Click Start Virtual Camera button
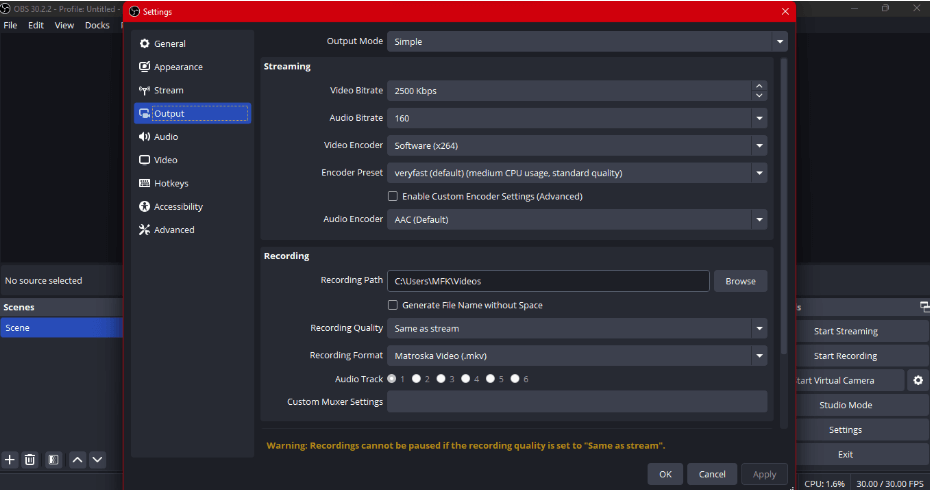The image size is (930, 490). 848,380
